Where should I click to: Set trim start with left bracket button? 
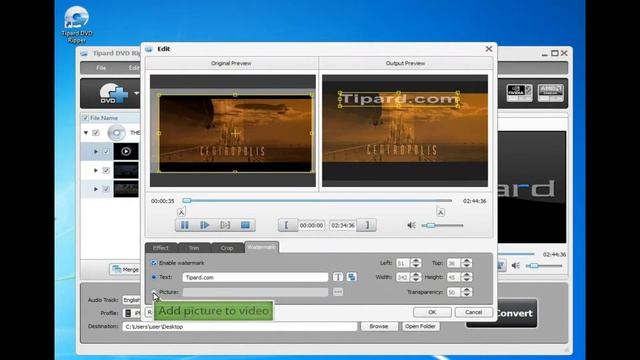[287, 225]
